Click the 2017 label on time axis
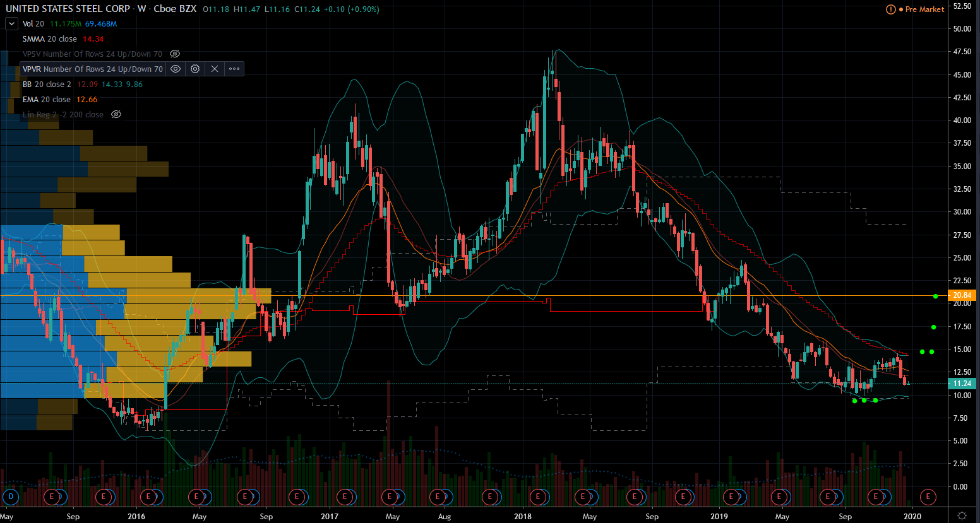980x523 pixels. pyautogui.click(x=330, y=516)
